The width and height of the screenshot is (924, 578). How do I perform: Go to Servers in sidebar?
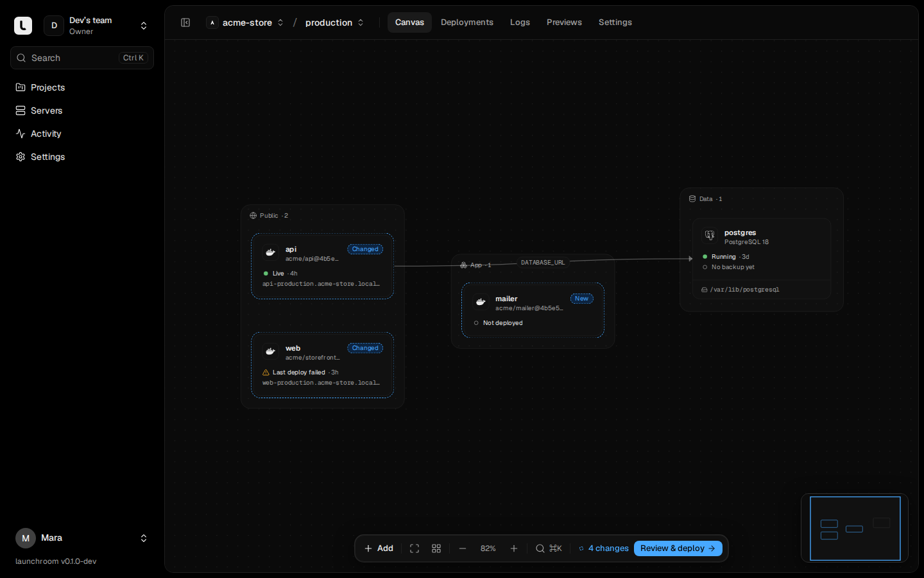(x=82, y=110)
